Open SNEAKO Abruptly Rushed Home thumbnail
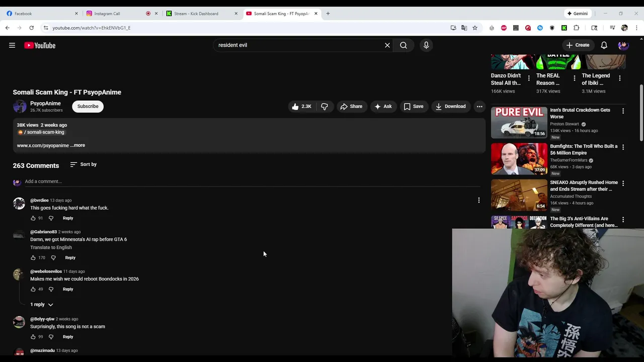This screenshot has width=644, height=362. (x=519, y=195)
